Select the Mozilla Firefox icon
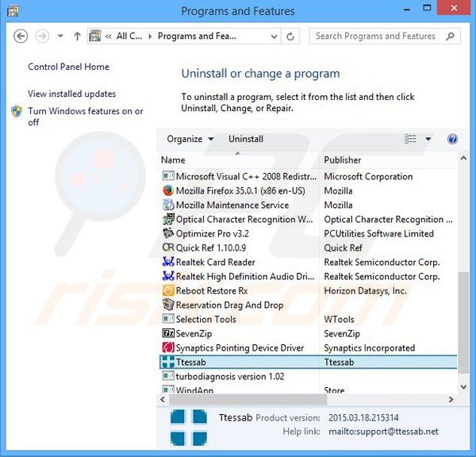The width and height of the screenshot is (476, 457). coord(168,190)
